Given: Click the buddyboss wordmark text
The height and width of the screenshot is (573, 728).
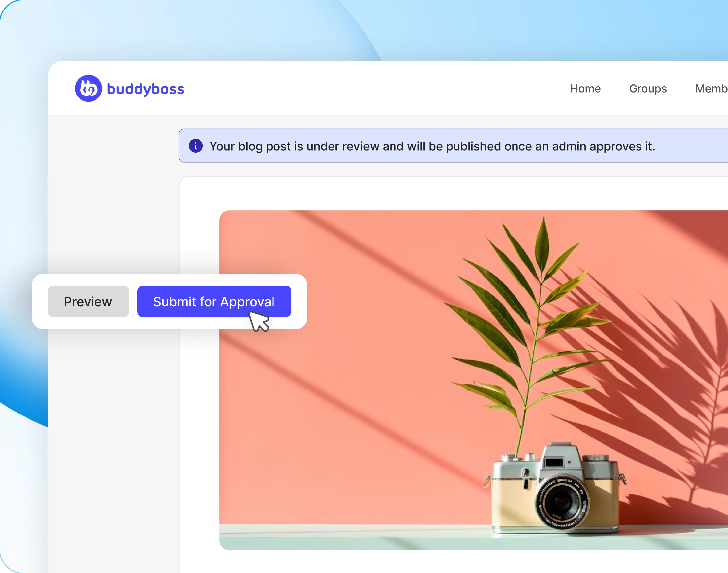Looking at the screenshot, I should click(x=146, y=89).
